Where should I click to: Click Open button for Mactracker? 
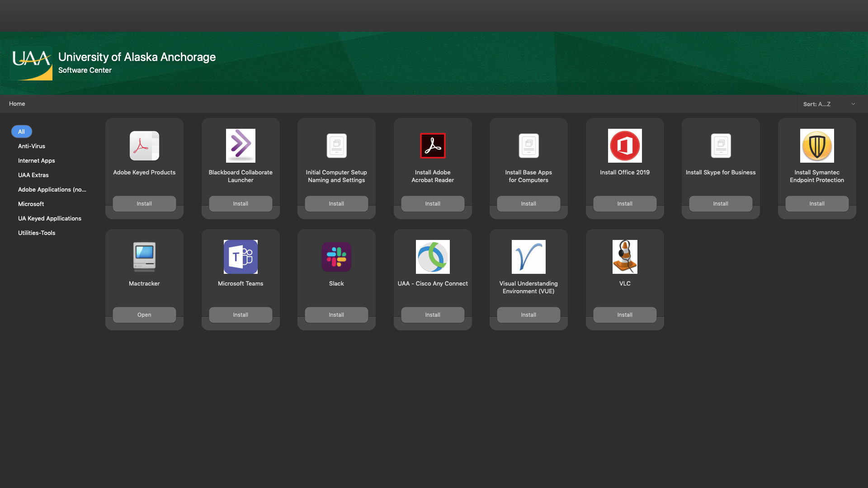click(144, 314)
